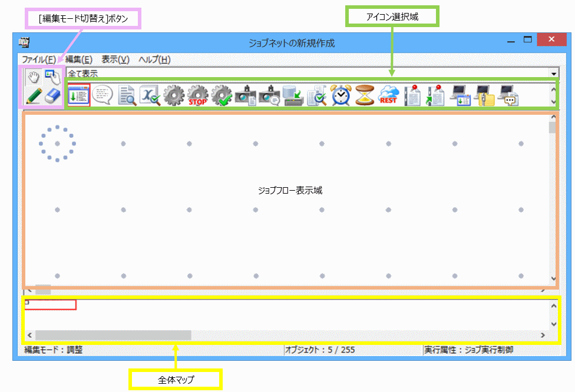Pick the hourglass wait icon
The image size is (575, 392).
coord(365,95)
